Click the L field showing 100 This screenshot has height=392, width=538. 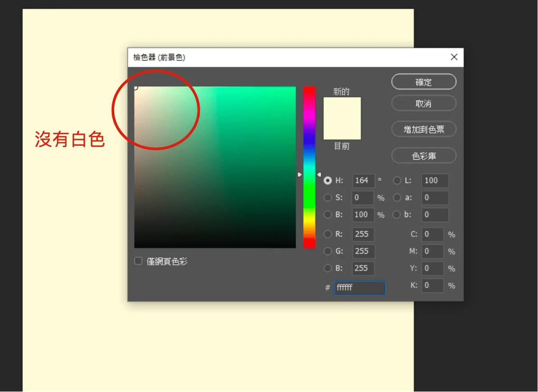pos(435,180)
